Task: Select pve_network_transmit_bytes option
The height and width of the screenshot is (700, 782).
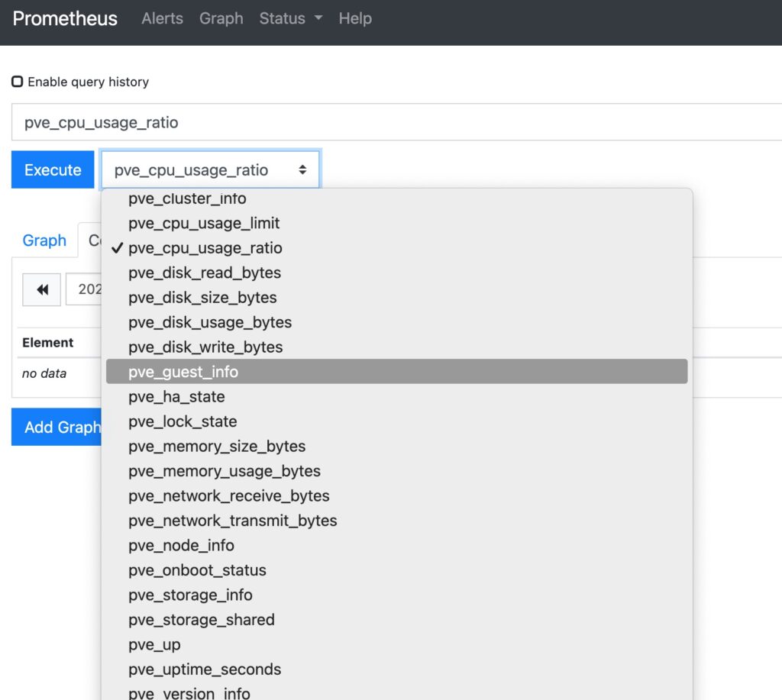Action: tap(397, 521)
